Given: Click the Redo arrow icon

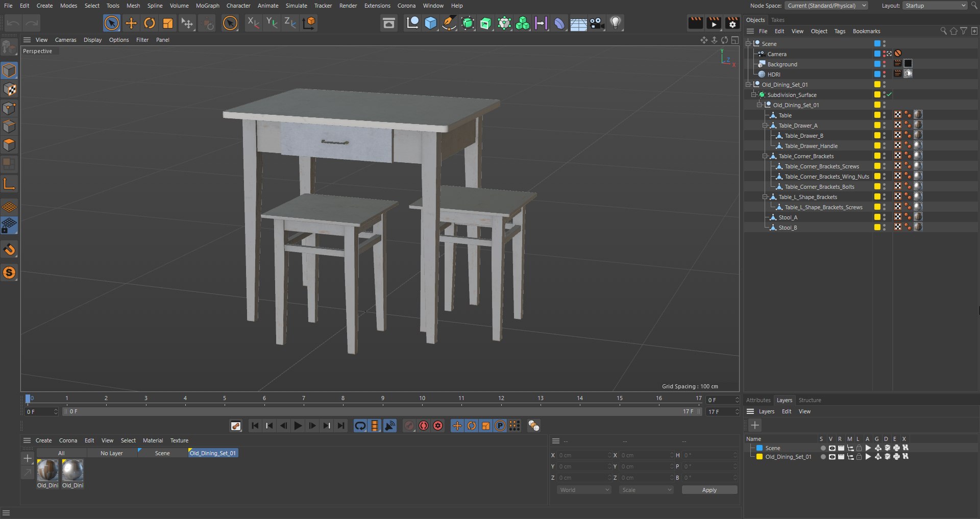Looking at the screenshot, I should point(32,23).
